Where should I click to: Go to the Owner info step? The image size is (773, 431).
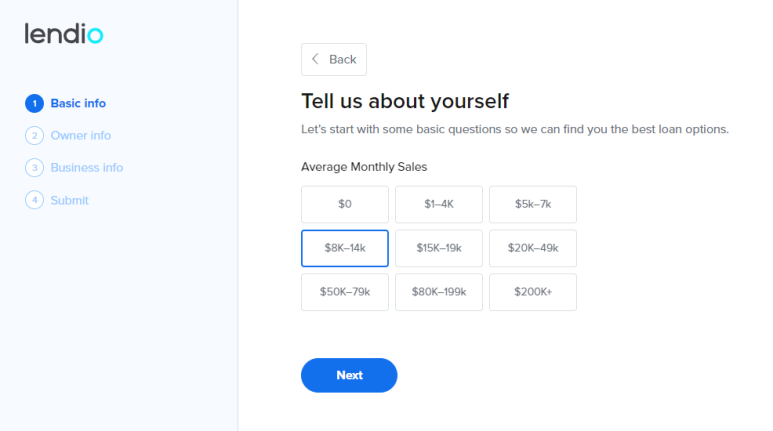click(81, 136)
